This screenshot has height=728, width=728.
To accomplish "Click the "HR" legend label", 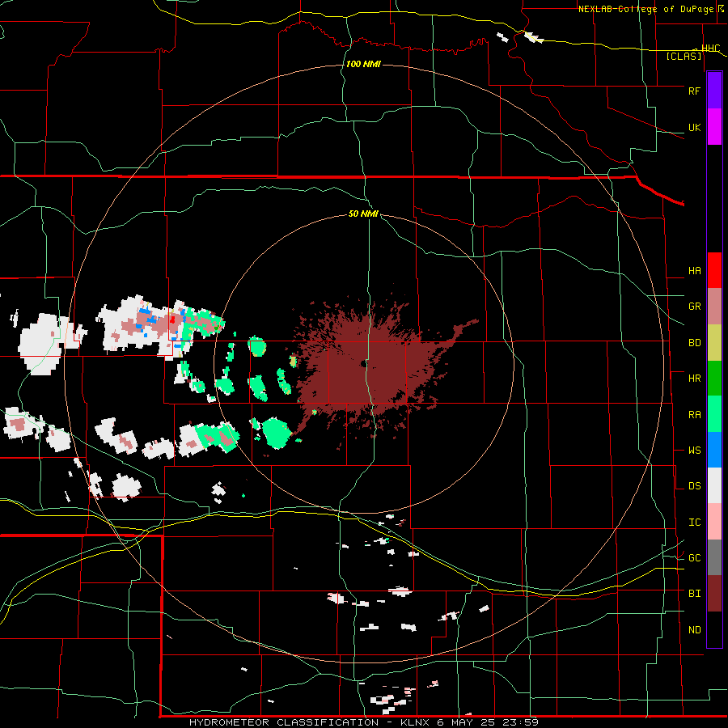I will point(694,379).
